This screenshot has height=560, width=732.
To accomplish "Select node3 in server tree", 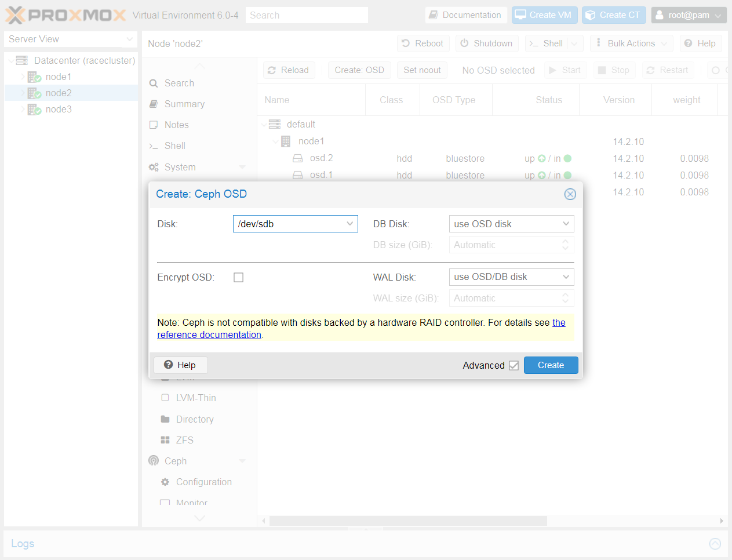I will (x=59, y=109).
